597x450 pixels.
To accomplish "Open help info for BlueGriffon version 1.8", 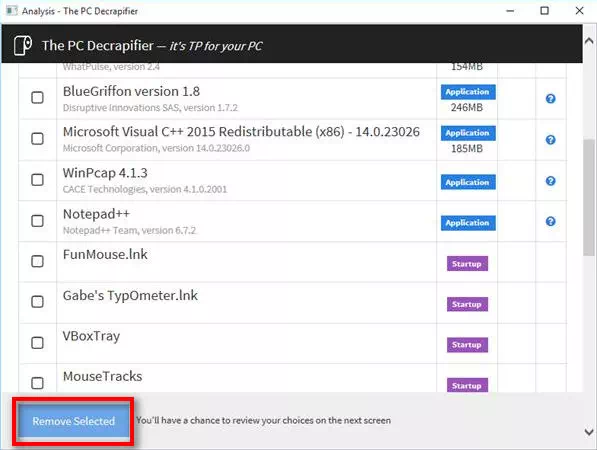I will coord(550,99).
